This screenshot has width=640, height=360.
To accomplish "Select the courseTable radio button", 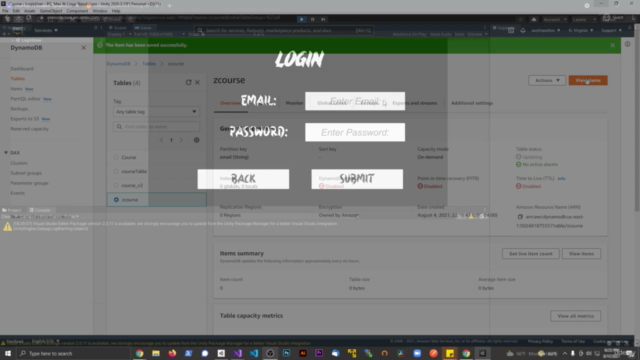I will pyautogui.click(x=116, y=171).
